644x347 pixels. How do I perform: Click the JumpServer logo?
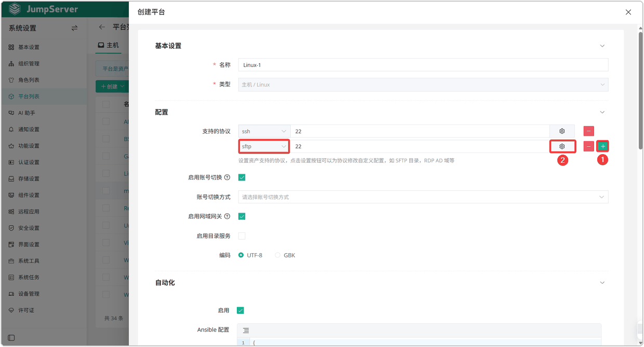tap(44, 9)
